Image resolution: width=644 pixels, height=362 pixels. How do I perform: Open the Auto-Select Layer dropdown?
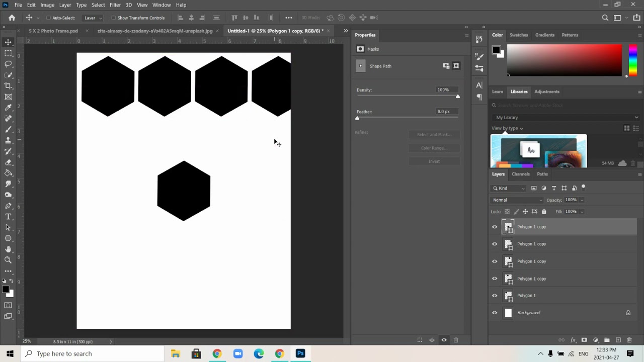tap(93, 18)
